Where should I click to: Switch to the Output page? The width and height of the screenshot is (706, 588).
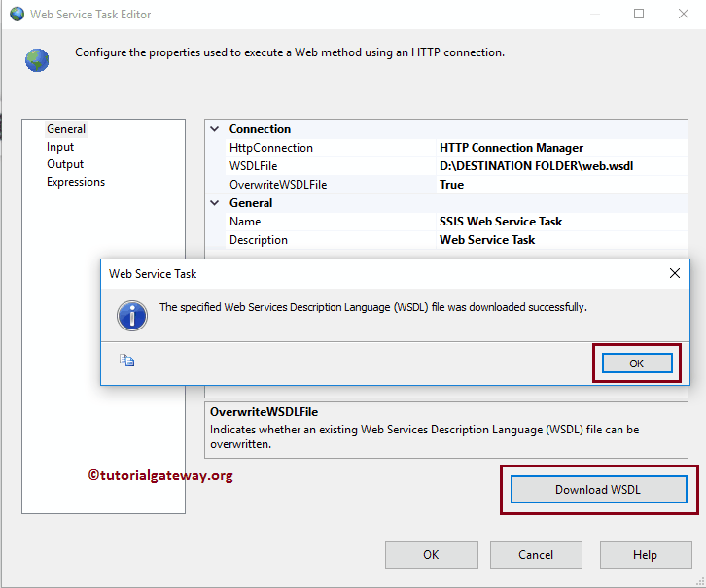(x=65, y=164)
